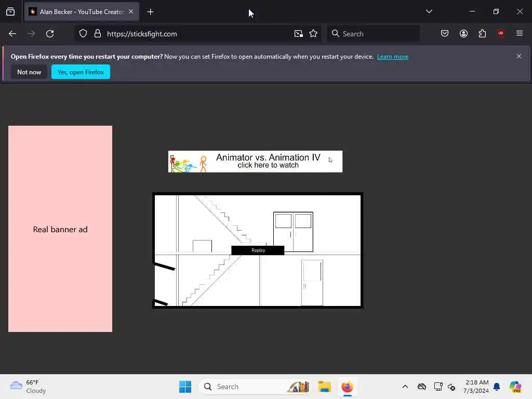Open the Firefox account icon
The width and height of the screenshot is (532, 399).
point(463,34)
